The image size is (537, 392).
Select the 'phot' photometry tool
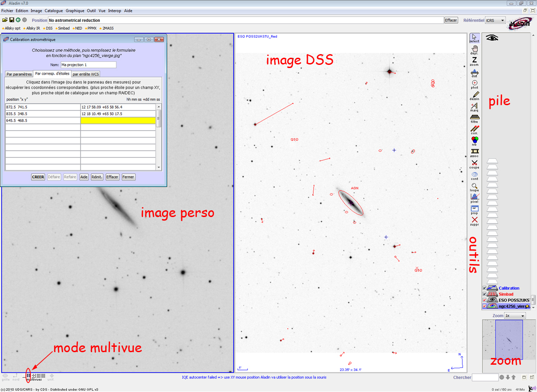[x=474, y=84]
